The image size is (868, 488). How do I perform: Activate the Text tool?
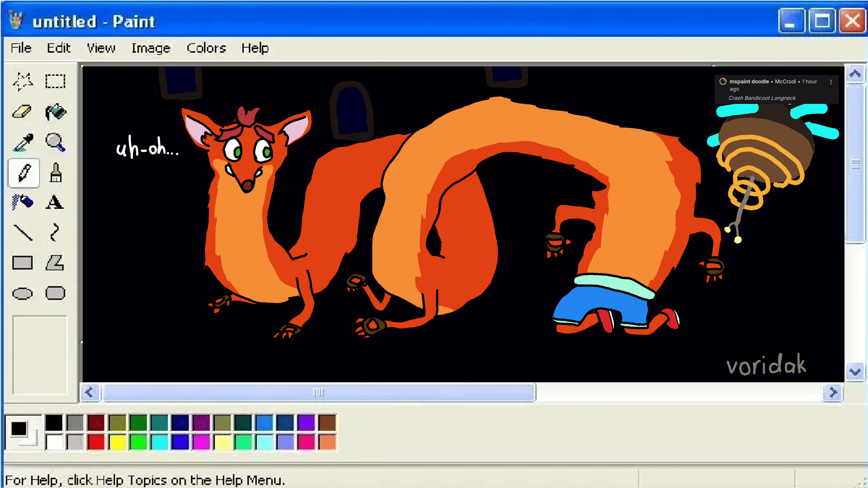(55, 202)
